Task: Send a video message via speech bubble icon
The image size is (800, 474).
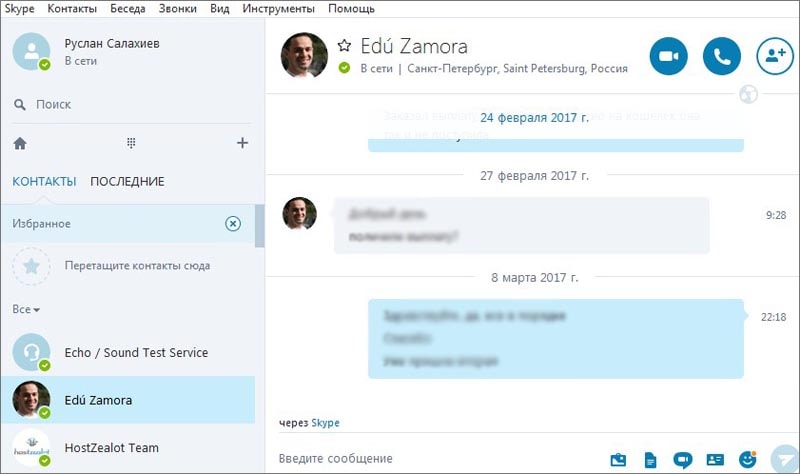Action: (682, 460)
